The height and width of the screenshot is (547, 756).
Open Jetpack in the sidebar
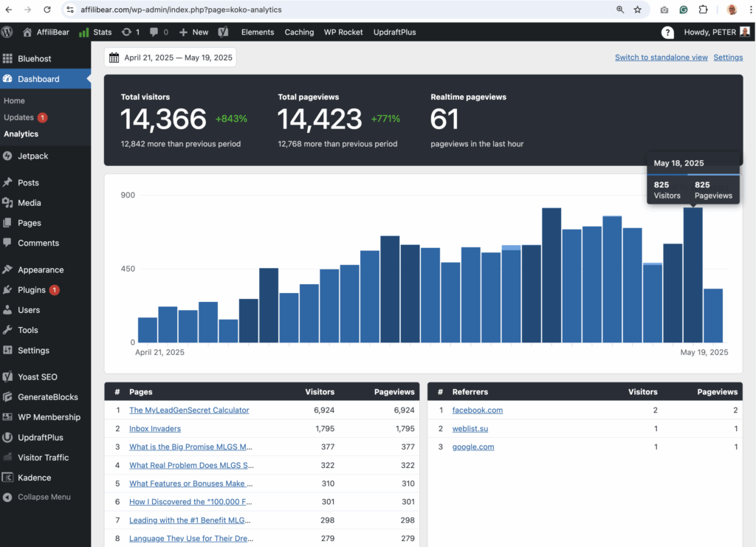[x=45, y=156]
